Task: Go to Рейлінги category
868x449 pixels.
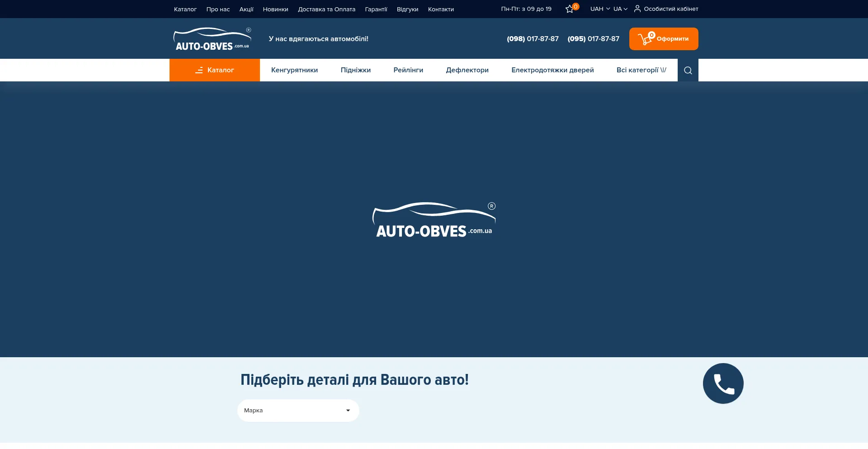Action: click(408, 70)
